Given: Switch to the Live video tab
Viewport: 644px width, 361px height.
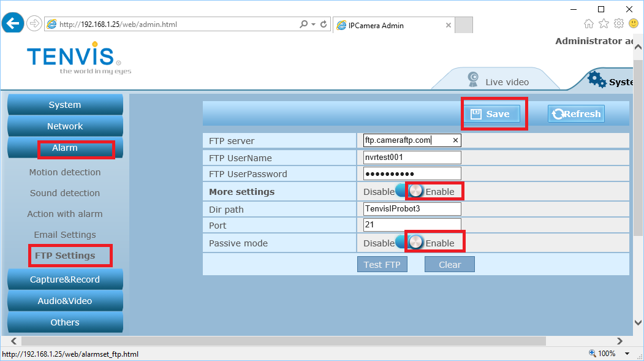Looking at the screenshot, I should pyautogui.click(x=497, y=81).
